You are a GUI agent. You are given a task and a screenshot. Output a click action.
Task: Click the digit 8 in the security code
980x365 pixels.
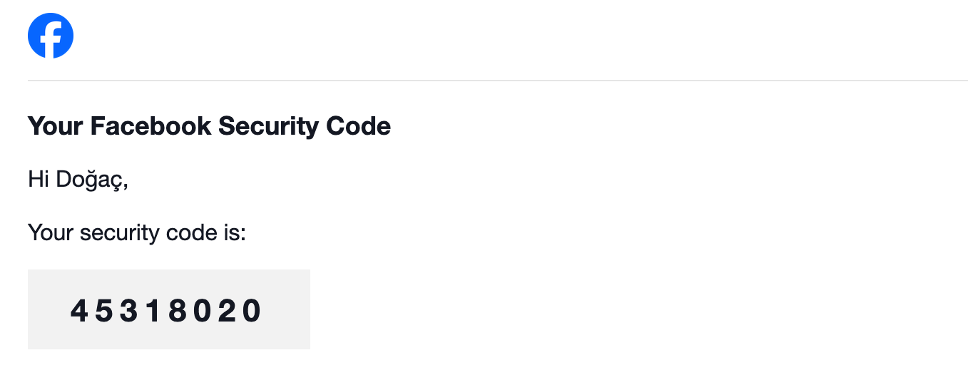click(x=178, y=310)
